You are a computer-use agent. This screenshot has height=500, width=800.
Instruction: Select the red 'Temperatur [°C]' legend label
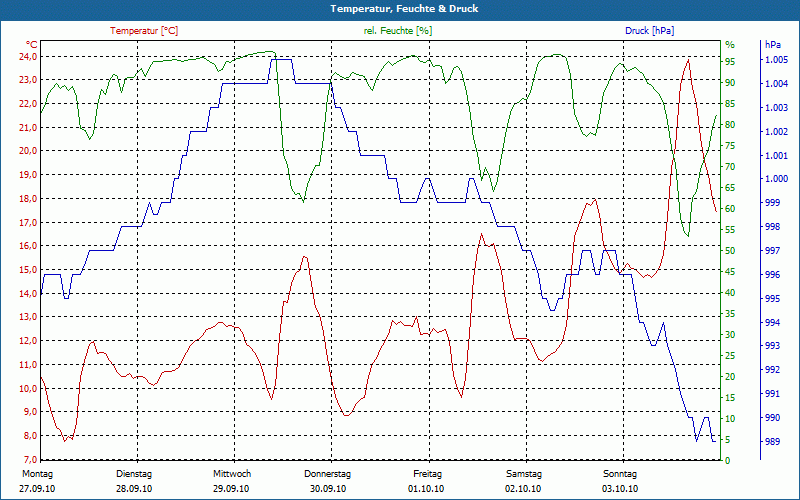[x=144, y=31]
